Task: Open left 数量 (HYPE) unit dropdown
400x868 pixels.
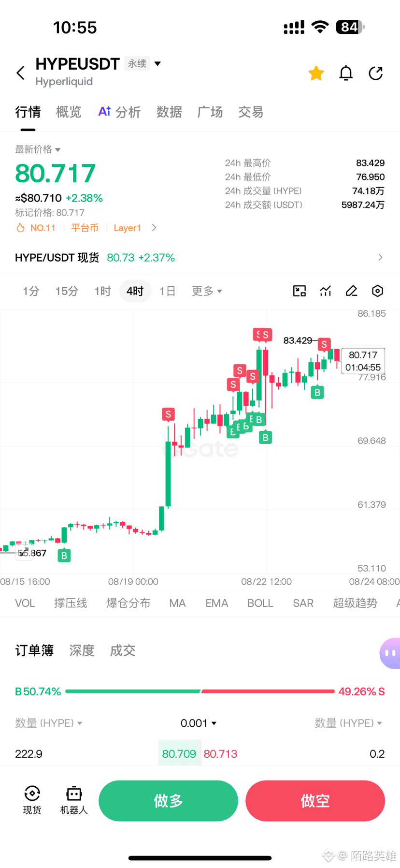Action: coord(49,723)
